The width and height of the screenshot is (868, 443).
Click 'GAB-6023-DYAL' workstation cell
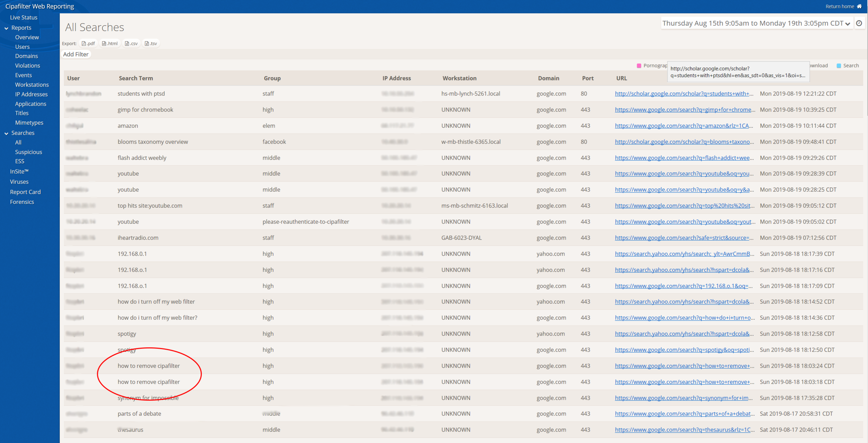tap(461, 237)
